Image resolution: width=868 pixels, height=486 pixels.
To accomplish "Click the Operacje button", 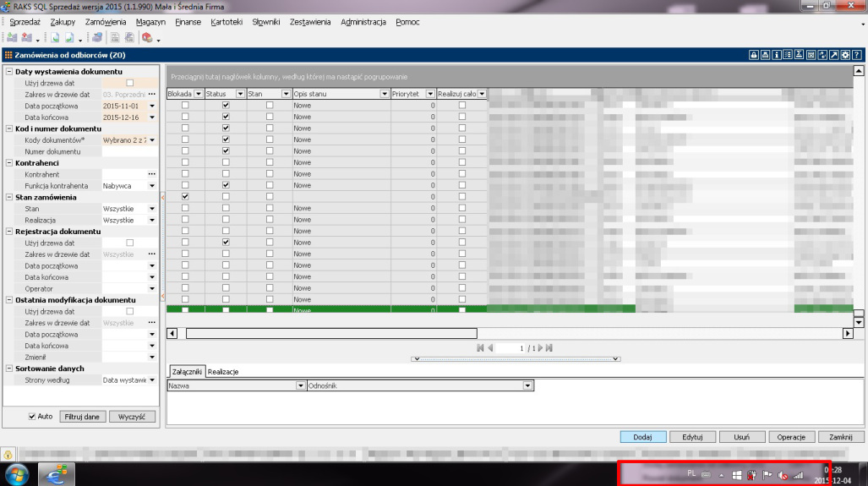I will (792, 437).
